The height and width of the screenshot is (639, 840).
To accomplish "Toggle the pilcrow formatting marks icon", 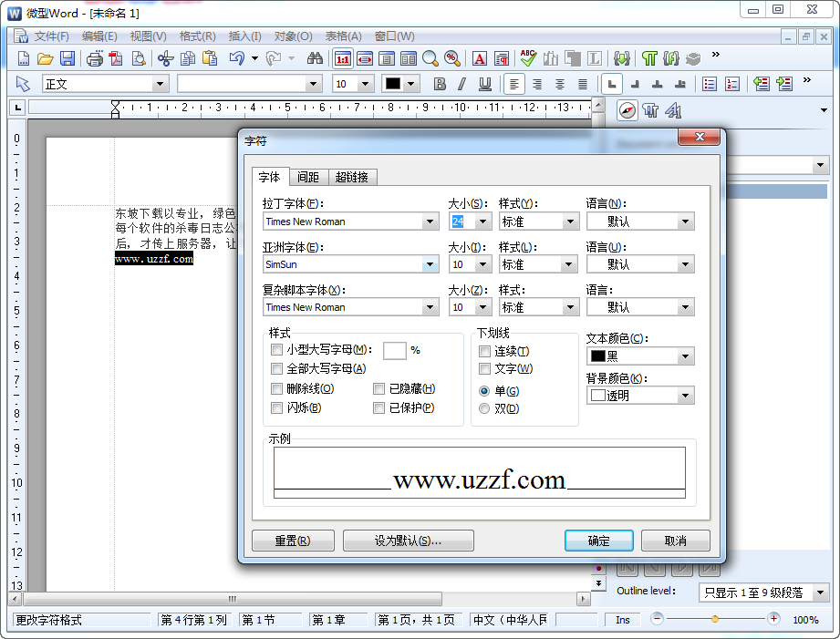I will (649, 58).
